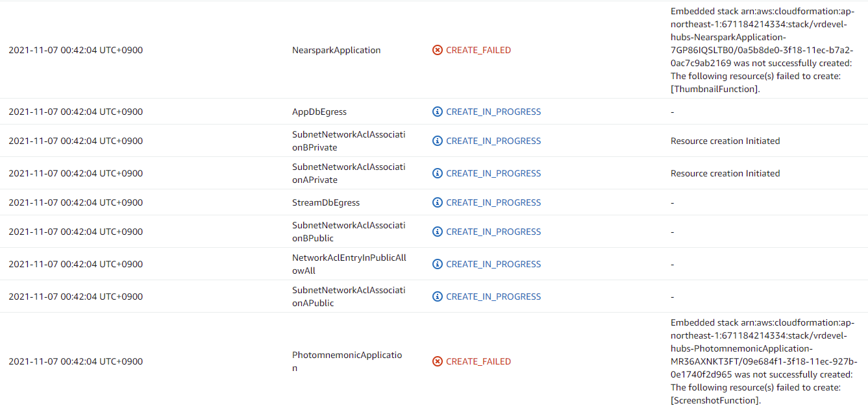Click the info icon beside SubnetNetworkAclAssociationBPrivate status
This screenshot has width=868, height=408.
pyautogui.click(x=438, y=141)
